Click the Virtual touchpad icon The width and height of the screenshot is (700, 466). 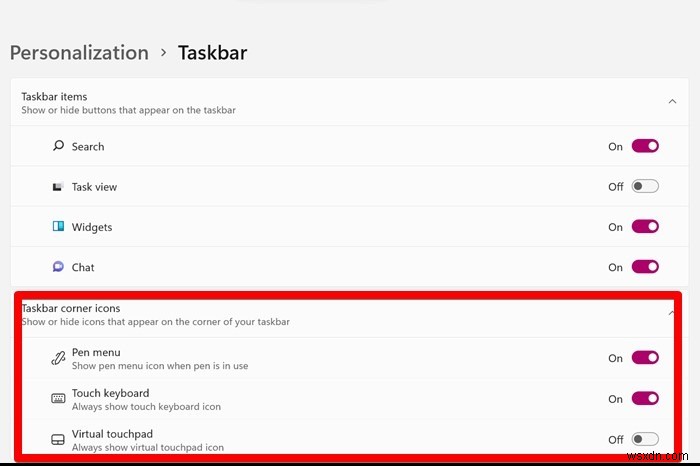pos(58,439)
